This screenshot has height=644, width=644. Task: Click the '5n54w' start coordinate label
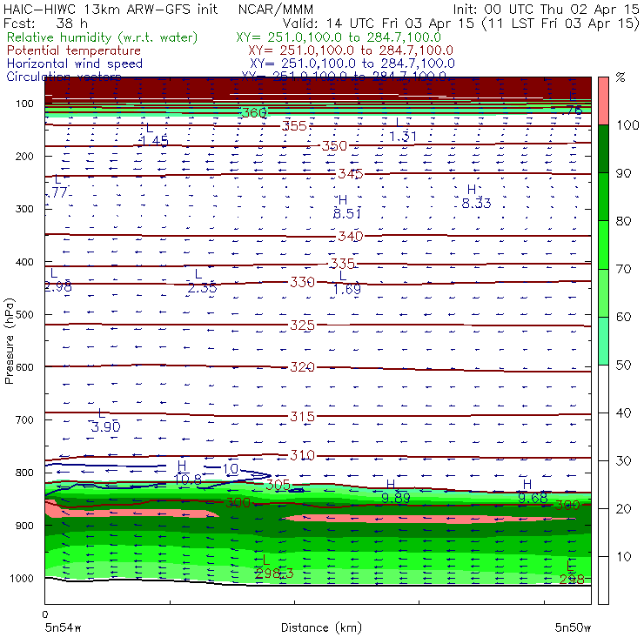pos(64,627)
